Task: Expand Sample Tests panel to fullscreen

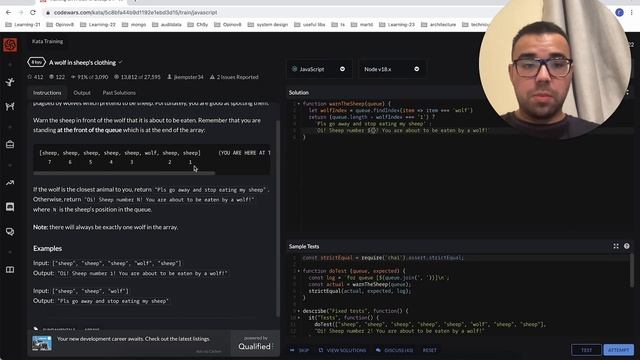Action: (x=616, y=246)
